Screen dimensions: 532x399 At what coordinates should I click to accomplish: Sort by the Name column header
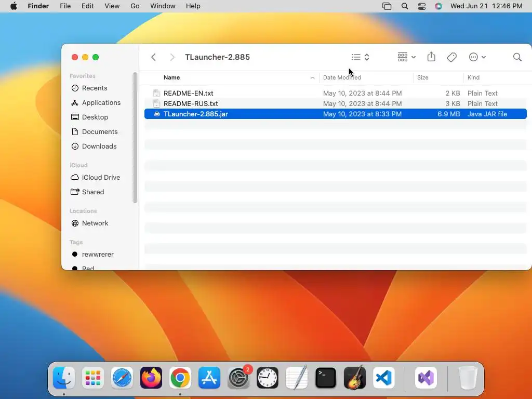(171, 78)
